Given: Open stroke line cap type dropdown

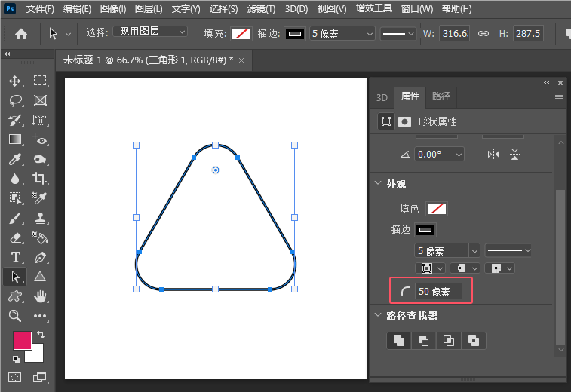Looking at the screenshot, I should 465,268.
